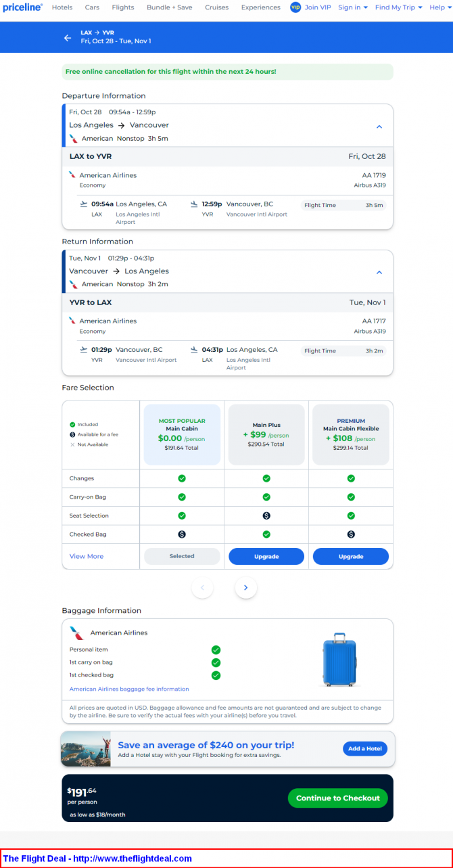This screenshot has height=868, width=453.
Task: Click American Airlines logo in return summary
Action: pyautogui.click(x=73, y=284)
